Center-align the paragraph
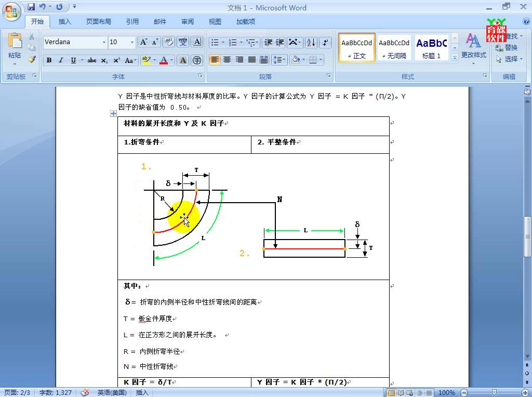 [x=227, y=60]
